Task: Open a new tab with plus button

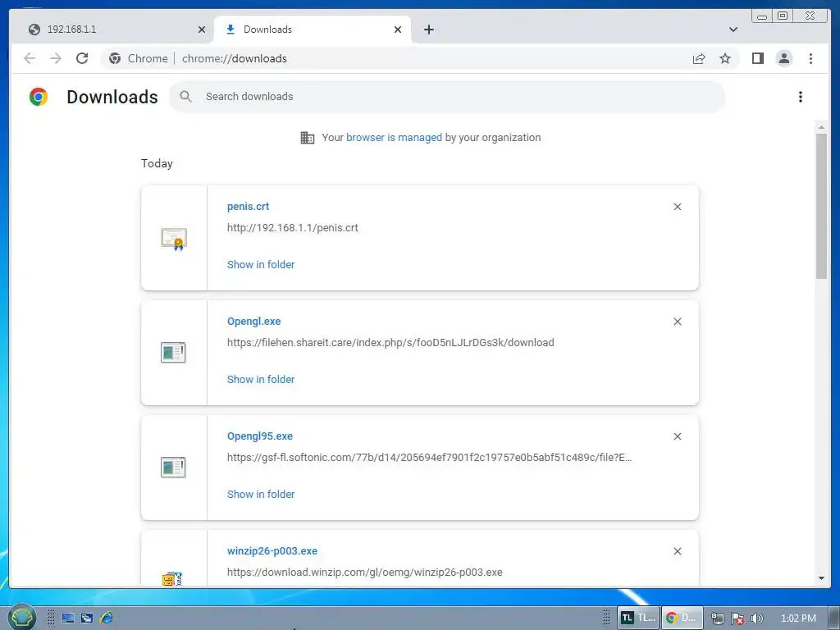Action: tap(428, 30)
